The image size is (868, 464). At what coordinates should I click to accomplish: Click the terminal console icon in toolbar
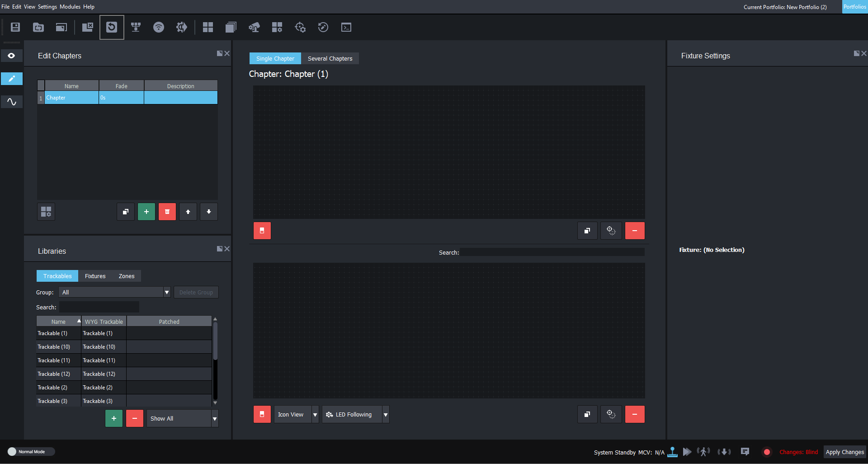tap(346, 27)
